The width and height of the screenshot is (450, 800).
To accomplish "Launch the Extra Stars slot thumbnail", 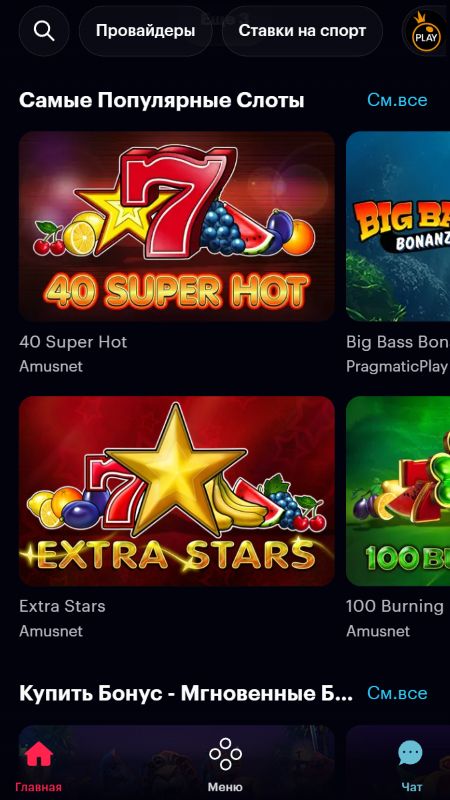I will 177,491.
